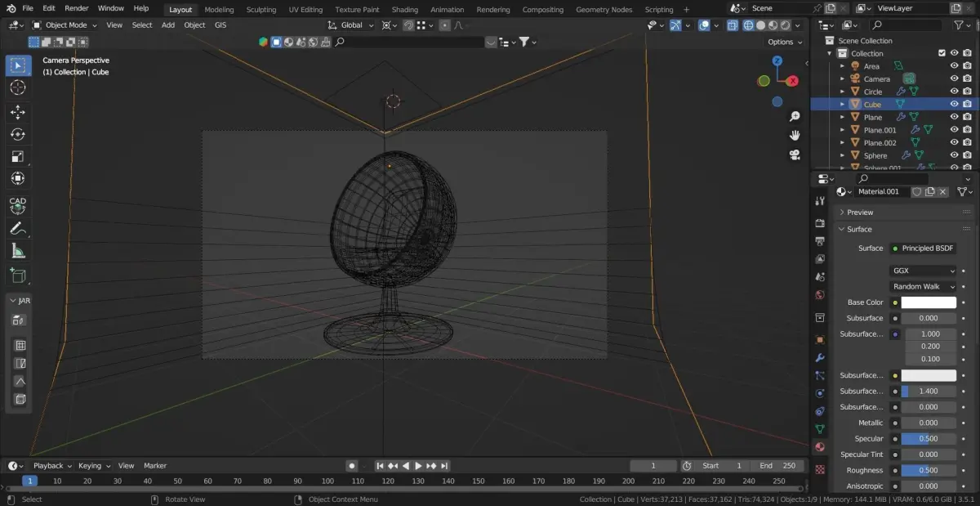This screenshot has width=980, height=506.
Task: Switch to the Geometry Nodes workspace tab
Action: point(604,10)
